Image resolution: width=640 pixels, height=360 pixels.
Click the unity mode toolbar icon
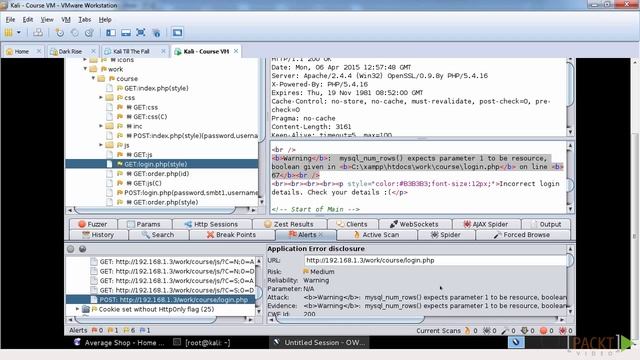coord(156,33)
